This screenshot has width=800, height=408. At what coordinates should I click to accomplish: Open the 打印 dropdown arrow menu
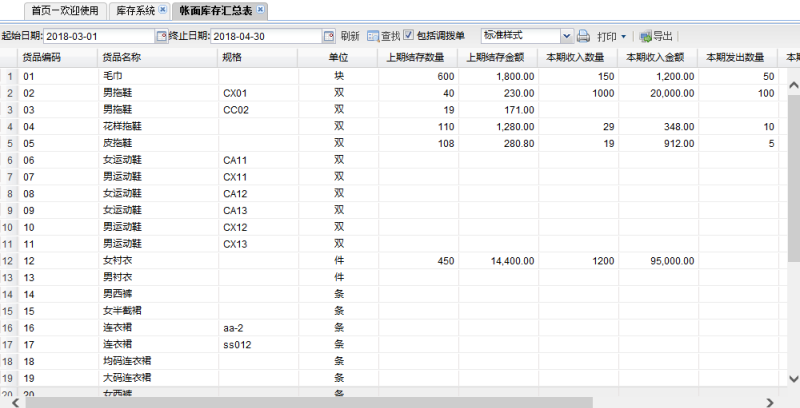tap(623, 36)
